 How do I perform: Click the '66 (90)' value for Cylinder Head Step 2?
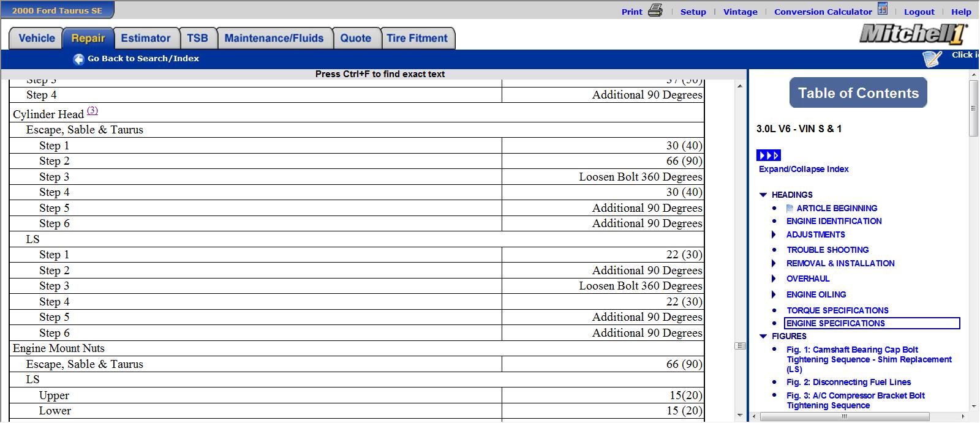(x=684, y=161)
